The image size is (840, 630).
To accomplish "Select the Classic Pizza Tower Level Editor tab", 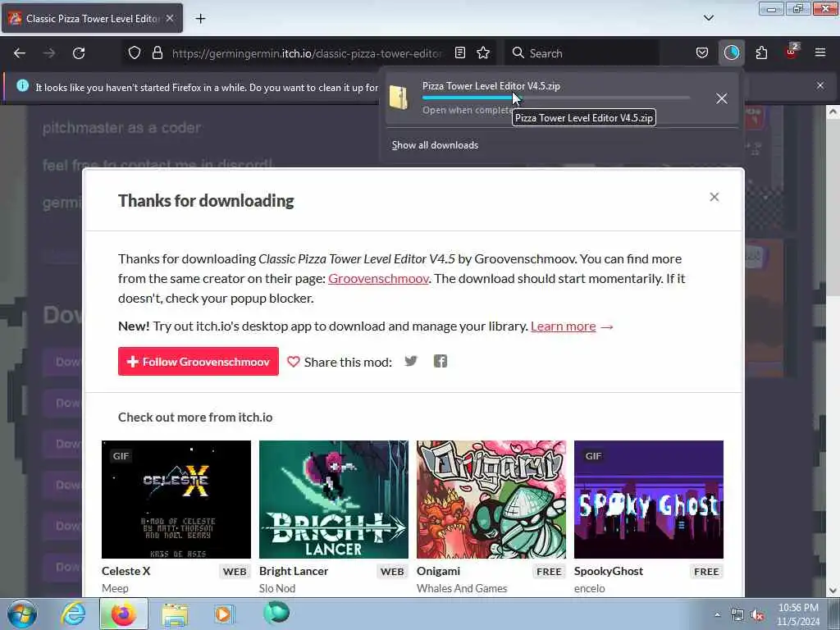I will coord(92,19).
